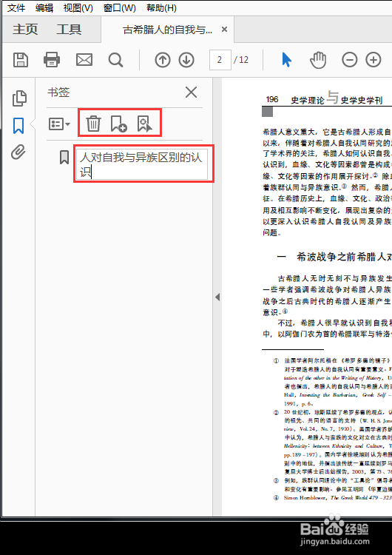
Task: Save the file with floppy icon
Action: [x=21, y=60]
